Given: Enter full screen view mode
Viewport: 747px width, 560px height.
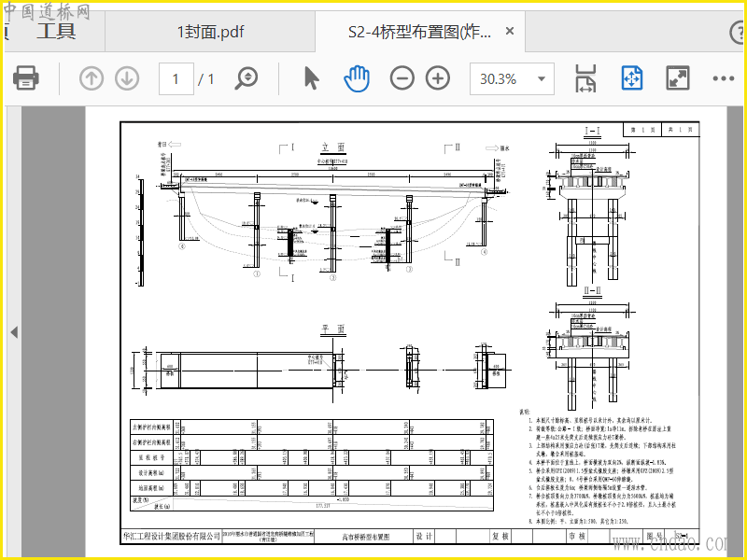Looking at the screenshot, I should [x=677, y=78].
